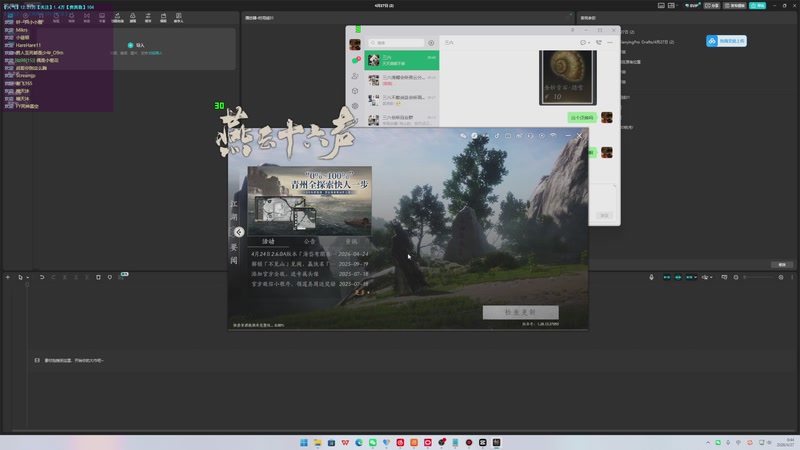800x450 pixels.
Task: Select the highlighted green 三六 chat in WeChat
Action: pos(402,60)
